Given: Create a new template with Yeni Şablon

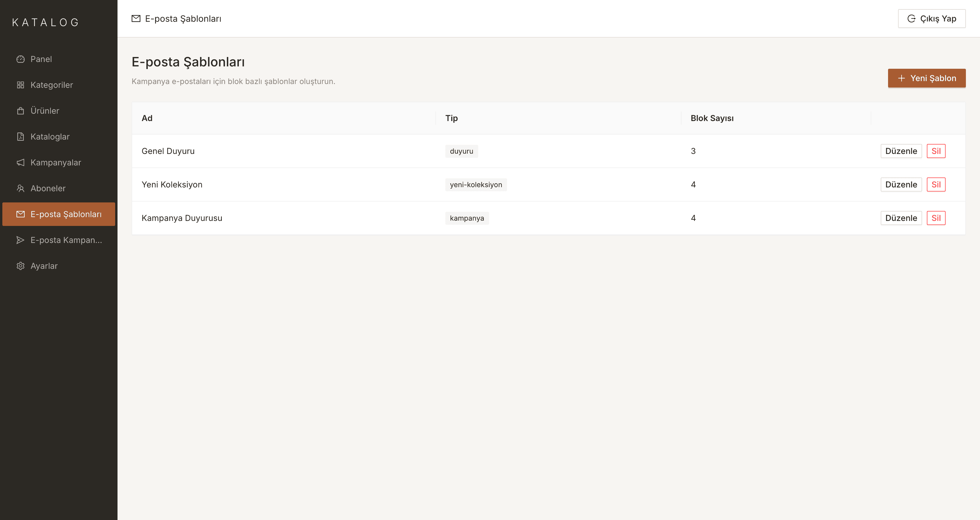Looking at the screenshot, I should [x=927, y=78].
